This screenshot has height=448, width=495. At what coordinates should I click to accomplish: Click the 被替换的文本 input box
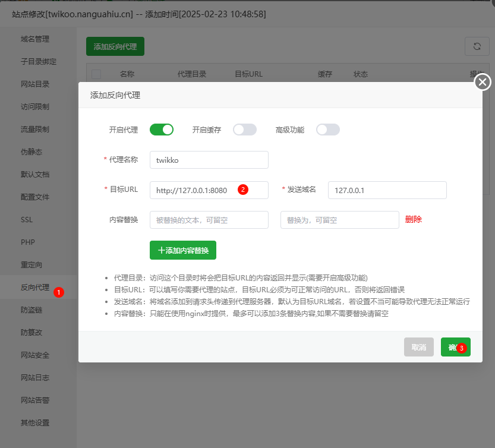[x=209, y=220]
